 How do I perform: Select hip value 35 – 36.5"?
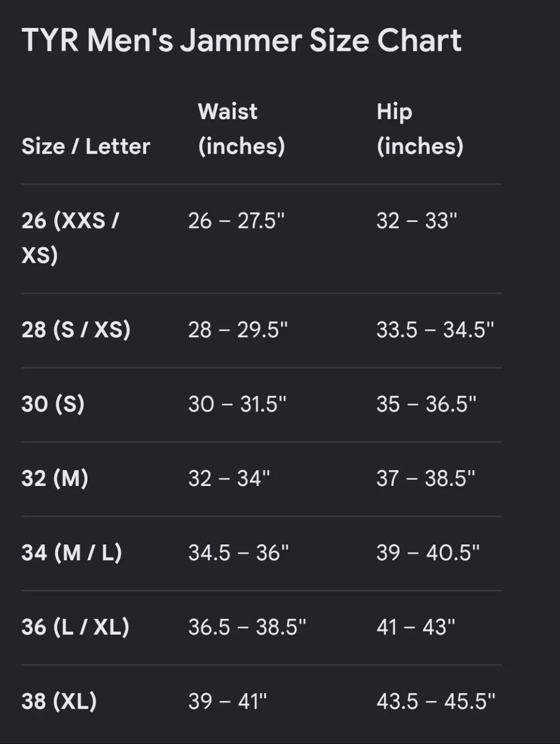426,404
